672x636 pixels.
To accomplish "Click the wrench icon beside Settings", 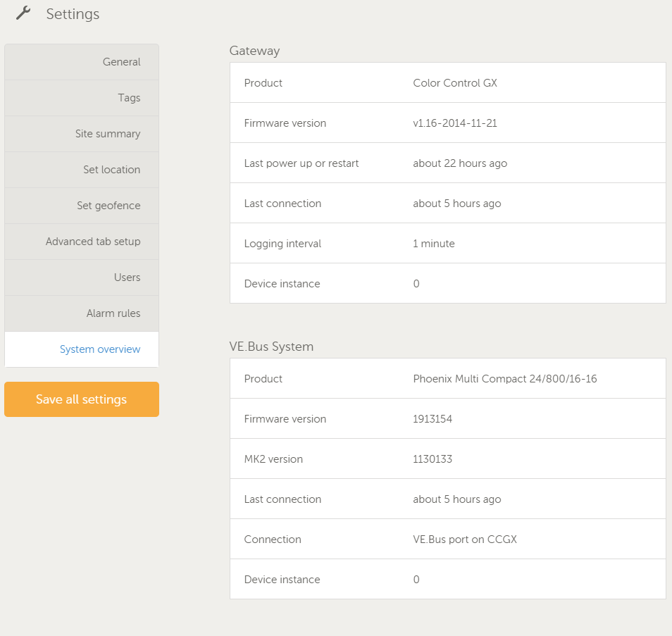I will (x=23, y=13).
